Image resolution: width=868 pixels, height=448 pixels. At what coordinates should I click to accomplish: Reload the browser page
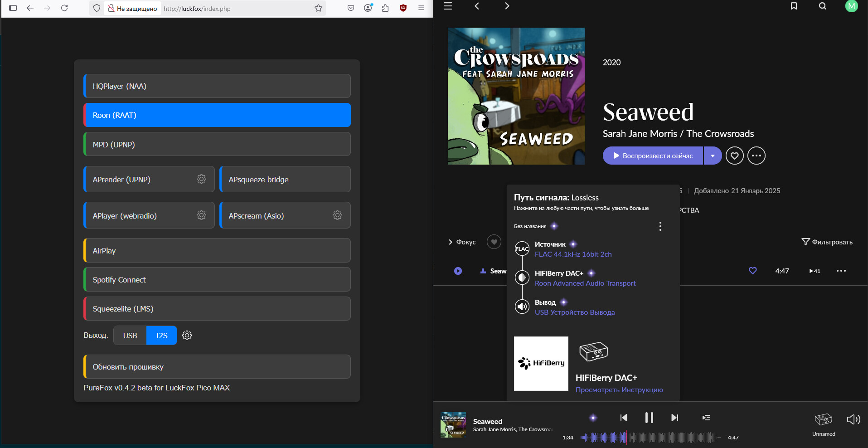point(64,8)
